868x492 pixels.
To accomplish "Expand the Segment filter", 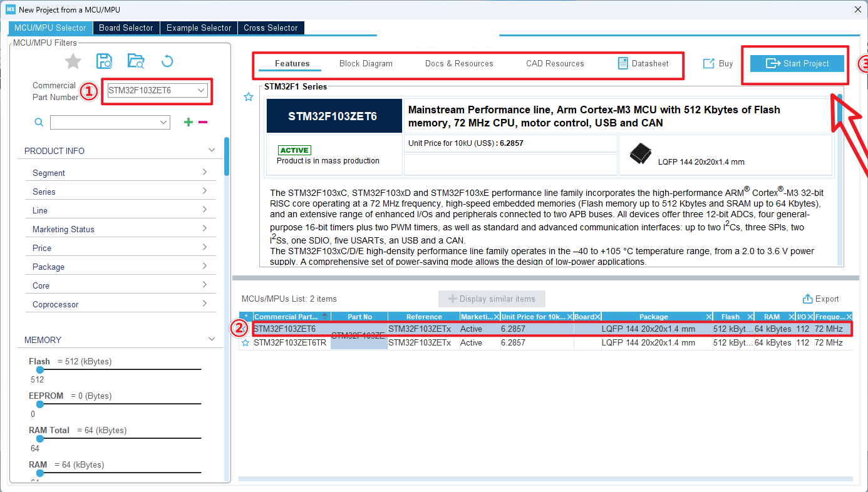I will pyautogui.click(x=205, y=172).
